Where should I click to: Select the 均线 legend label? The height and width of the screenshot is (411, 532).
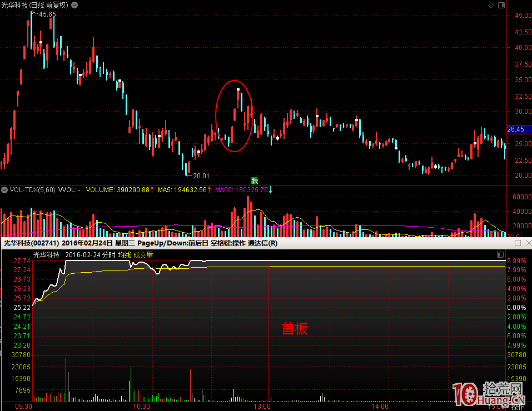click(x=124, y=255)
